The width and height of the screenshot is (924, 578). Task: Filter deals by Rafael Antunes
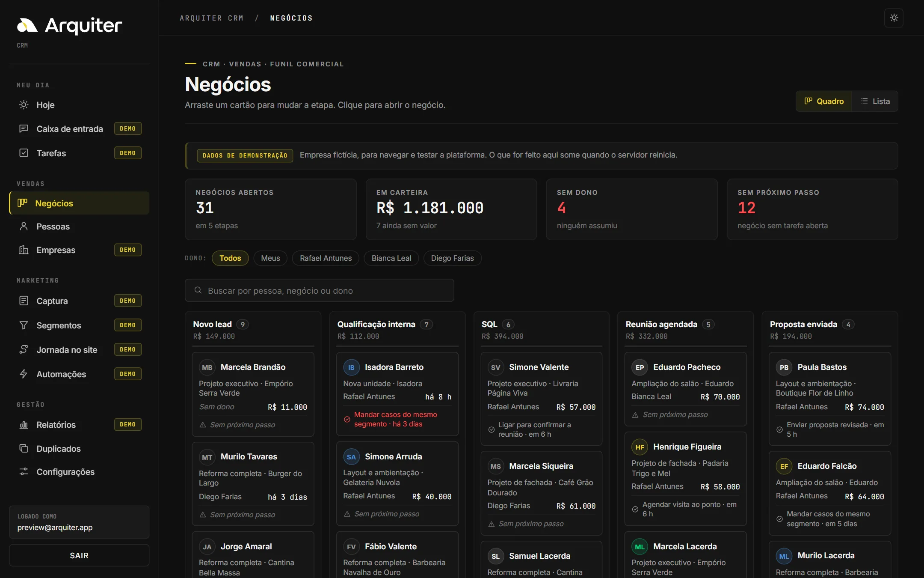point(326,258)
